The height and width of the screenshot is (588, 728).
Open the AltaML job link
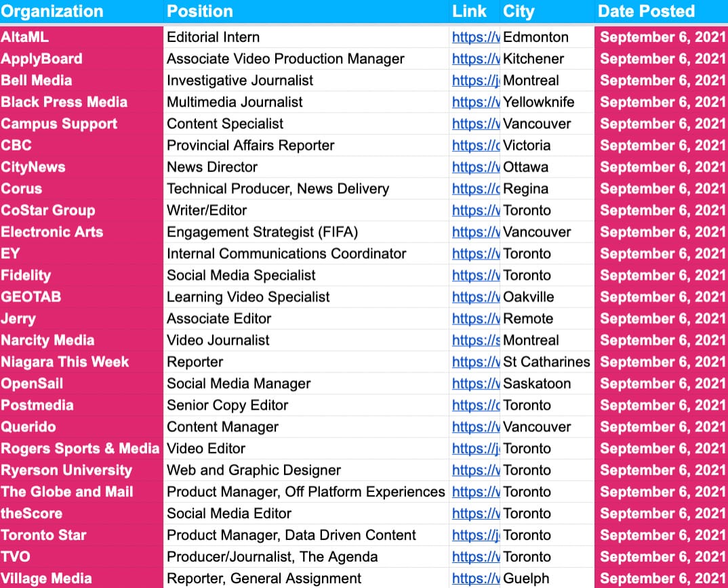475,37
